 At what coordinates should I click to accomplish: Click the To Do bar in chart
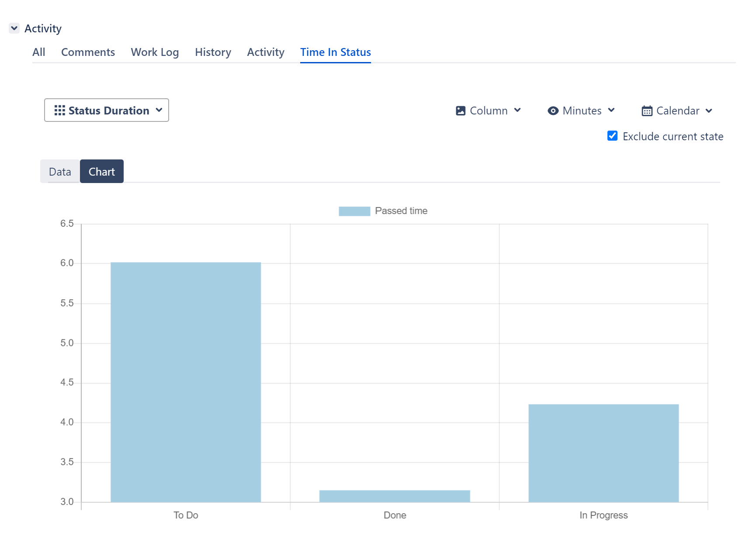(186, 382)
